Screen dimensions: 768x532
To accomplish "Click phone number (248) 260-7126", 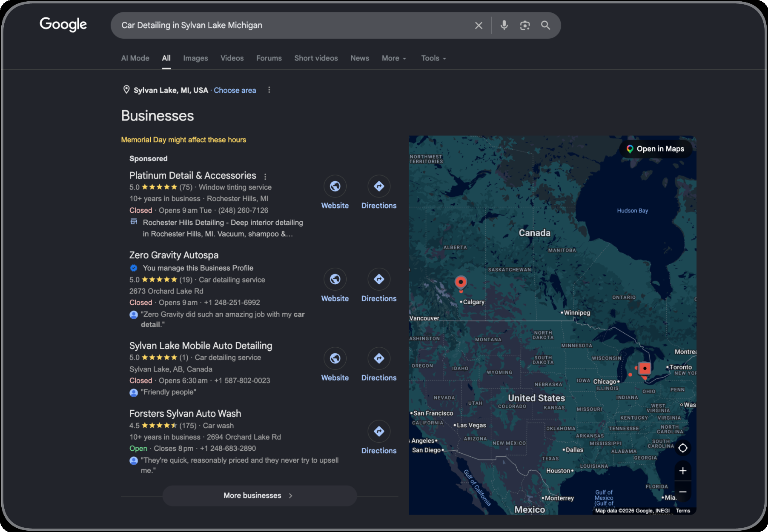I will click(x=244, y=210).
